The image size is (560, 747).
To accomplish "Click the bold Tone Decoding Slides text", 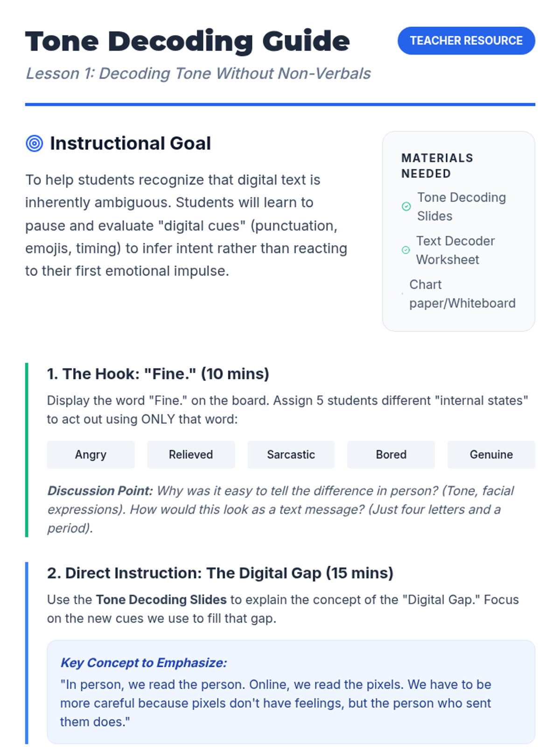I will pos(161,599).
